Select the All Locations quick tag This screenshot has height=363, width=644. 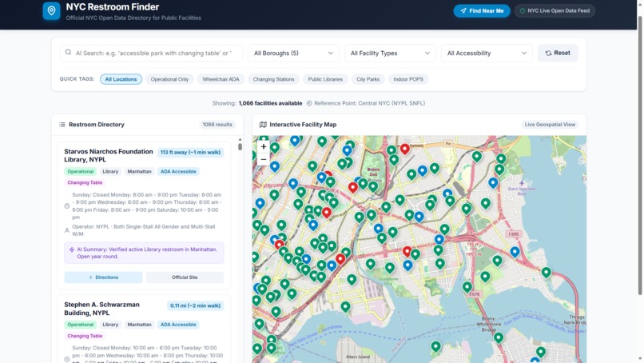tap(121, 79)
